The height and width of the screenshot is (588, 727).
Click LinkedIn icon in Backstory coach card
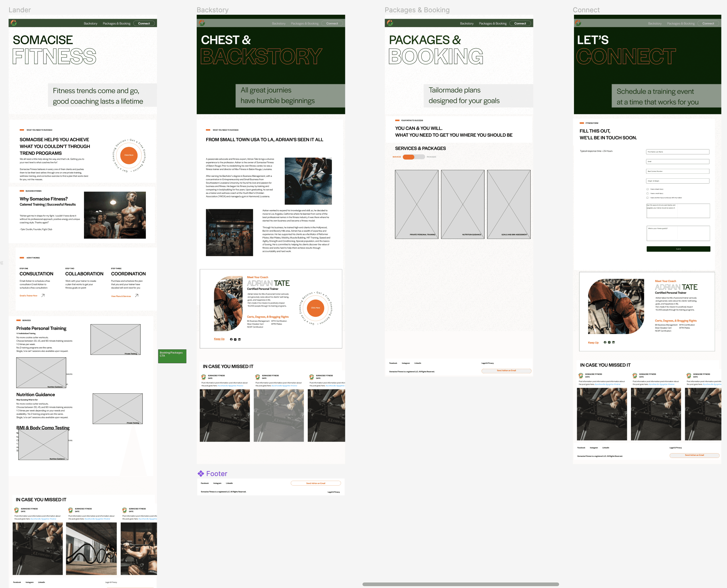(x=239, y=339)
